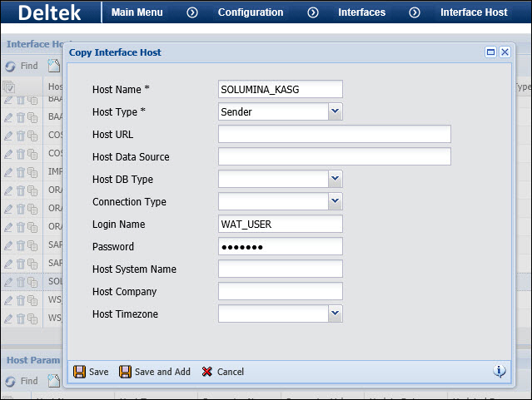Expand the Host Timezone dropdown

point(335,314)
